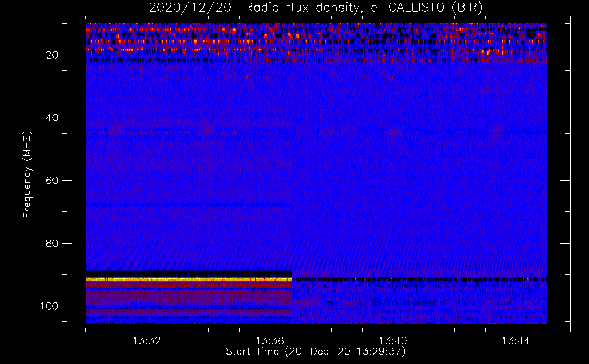The width and height of the screenshot is (589, 364).
Task: Click the small red spot near 13:40 at 74 MHz
Action: 391,223
